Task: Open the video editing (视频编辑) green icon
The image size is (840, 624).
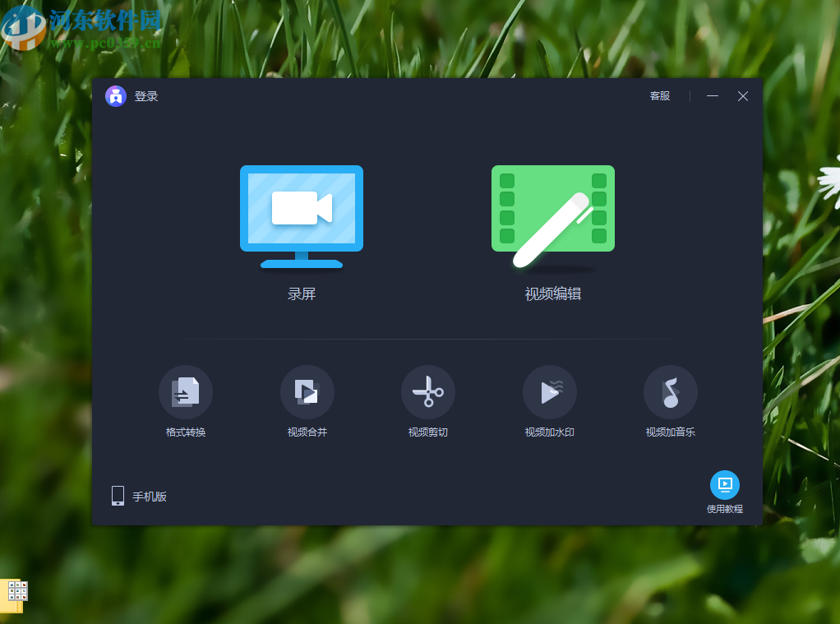Action: (x=553, y=216)
